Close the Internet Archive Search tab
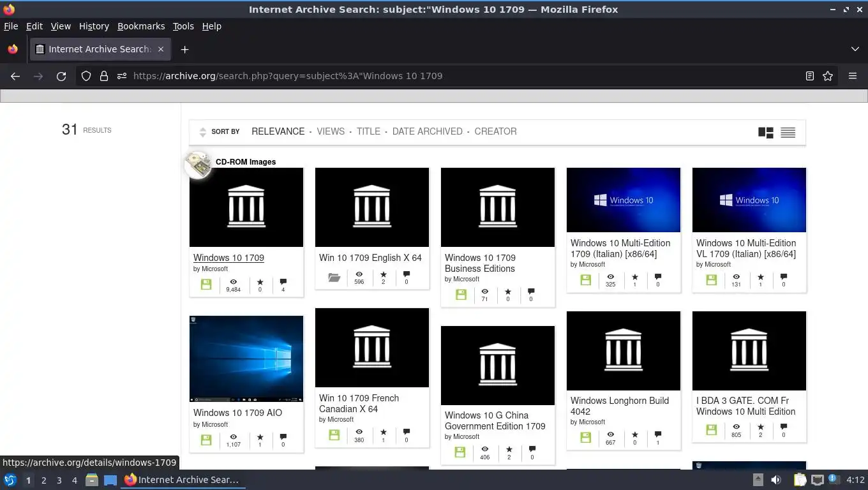Screen dimensions: 868x490 [x=161, y=49]
